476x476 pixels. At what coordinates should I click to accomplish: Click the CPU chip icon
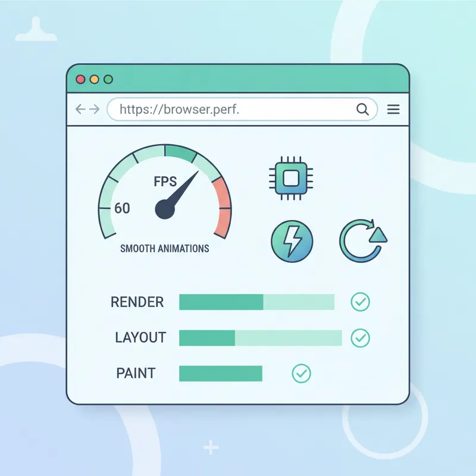pyautogui.click(x=290, y=177)
